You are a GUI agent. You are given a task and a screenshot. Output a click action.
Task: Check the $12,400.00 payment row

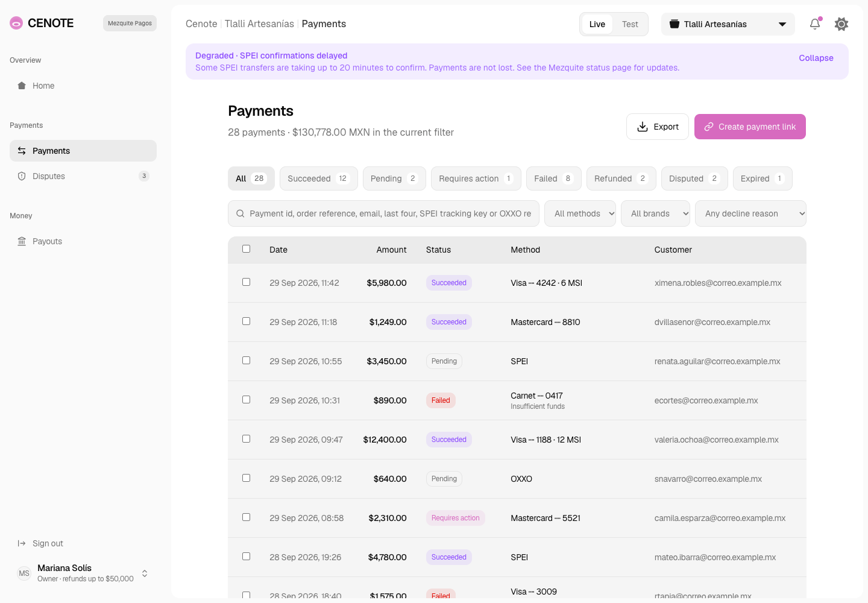246,439
